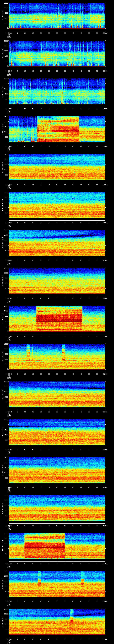
Task: Click first short burst in 16:30 spectrogram
Action: pos(28,356)
